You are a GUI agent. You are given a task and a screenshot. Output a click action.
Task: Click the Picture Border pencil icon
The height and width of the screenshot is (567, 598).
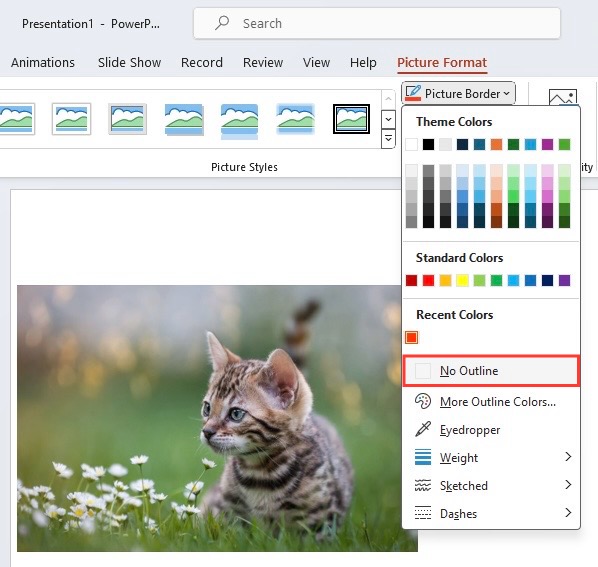[413, 93]
